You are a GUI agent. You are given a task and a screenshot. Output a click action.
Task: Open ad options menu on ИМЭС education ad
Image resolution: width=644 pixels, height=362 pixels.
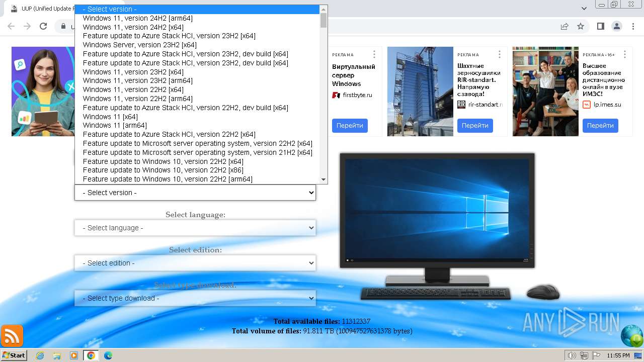[625, 54]
